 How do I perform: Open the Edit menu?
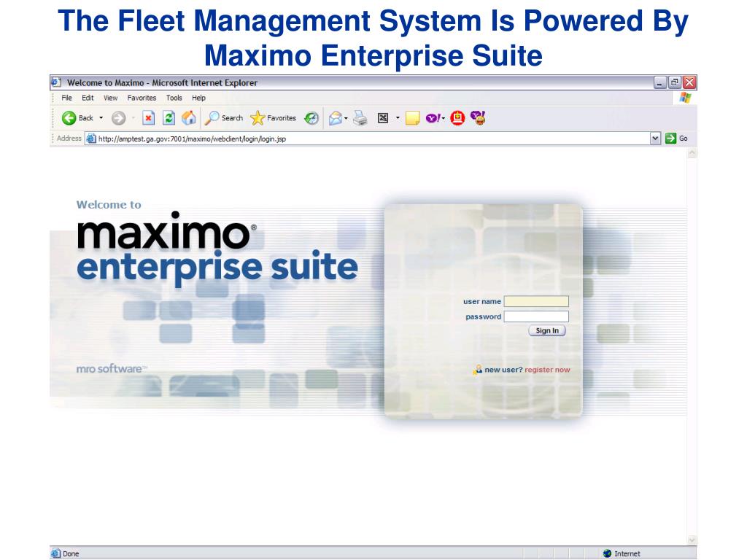(88, 98)
